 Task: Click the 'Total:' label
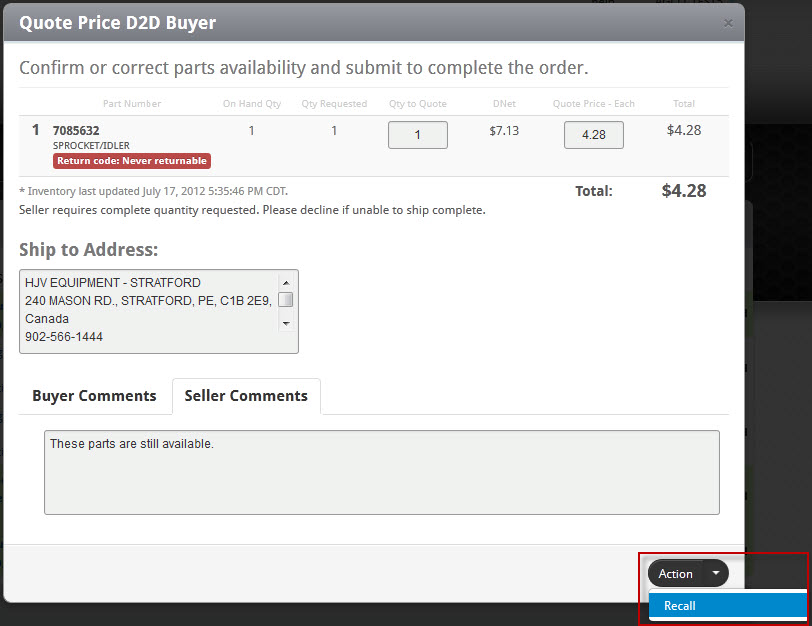pos(593,191)
